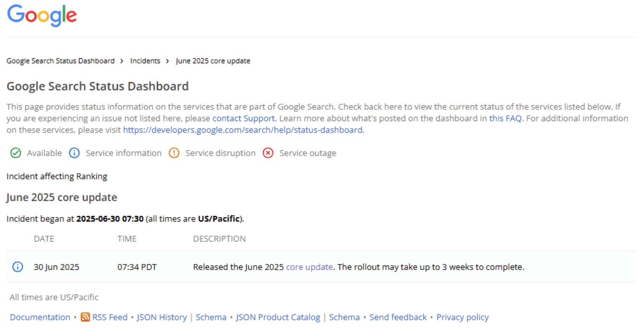Open the Google Search Status Dashboard breadcrumb
Image resolution: width=644 pixels, height=331 pixels.
61,61
